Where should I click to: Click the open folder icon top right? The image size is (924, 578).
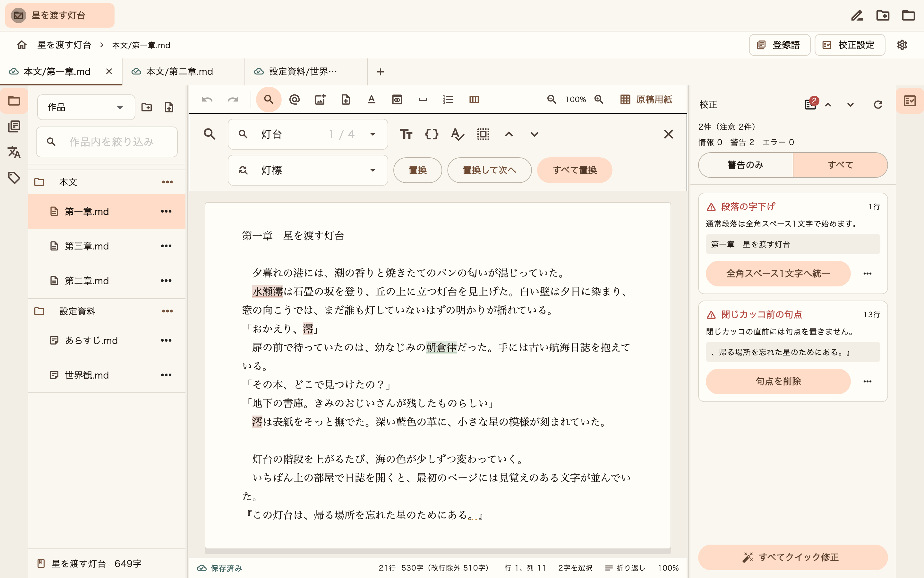point(908,15)
